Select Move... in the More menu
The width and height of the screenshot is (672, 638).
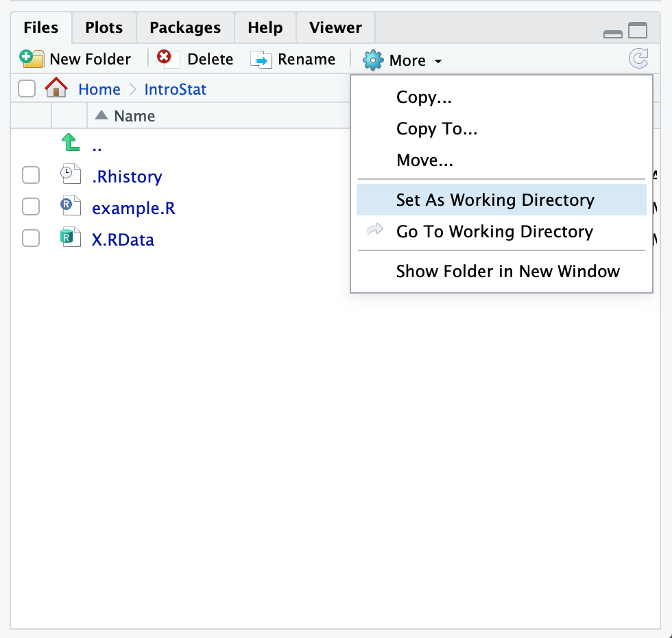tap(501, 161)
